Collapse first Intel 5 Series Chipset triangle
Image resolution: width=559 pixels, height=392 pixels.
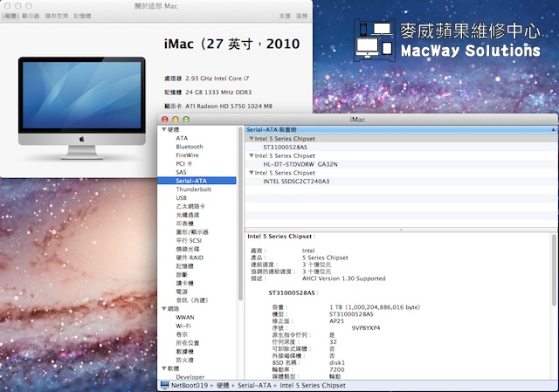click(x=252, y=138)
